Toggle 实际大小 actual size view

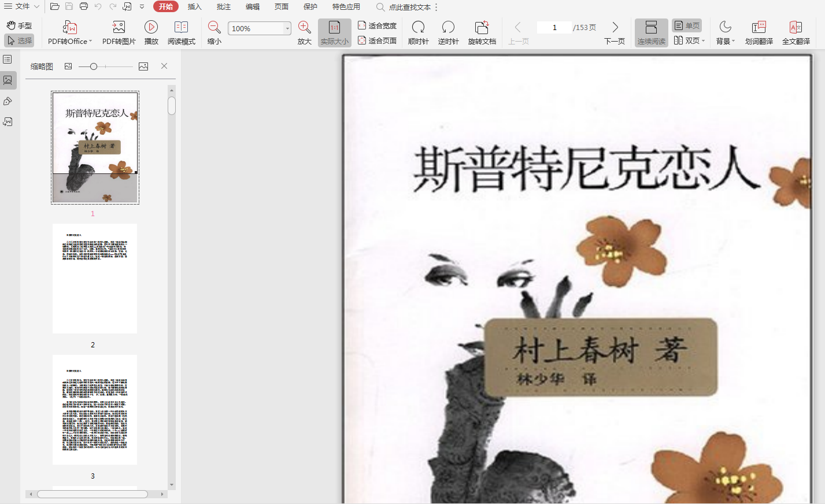point(335,33)
